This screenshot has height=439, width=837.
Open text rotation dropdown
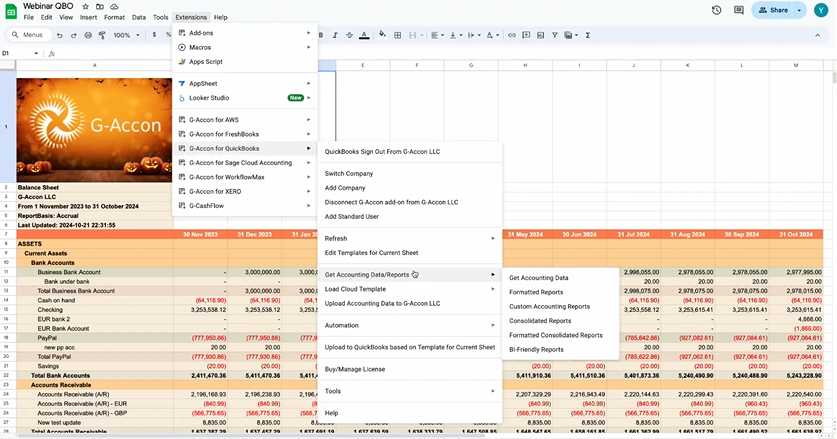(x=492, y=35)
